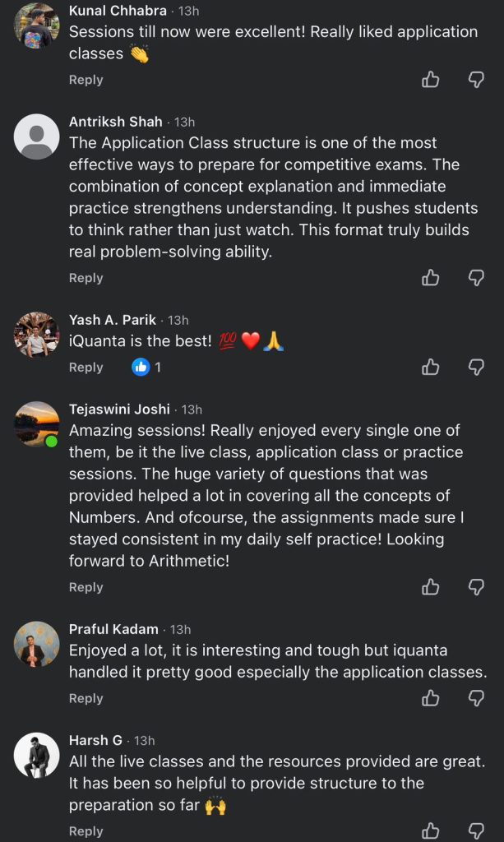This screenshot has width=504, height=842.
Task: Thumbs up Tejaswini Joshi's comment
Action: tap(430, 586)
